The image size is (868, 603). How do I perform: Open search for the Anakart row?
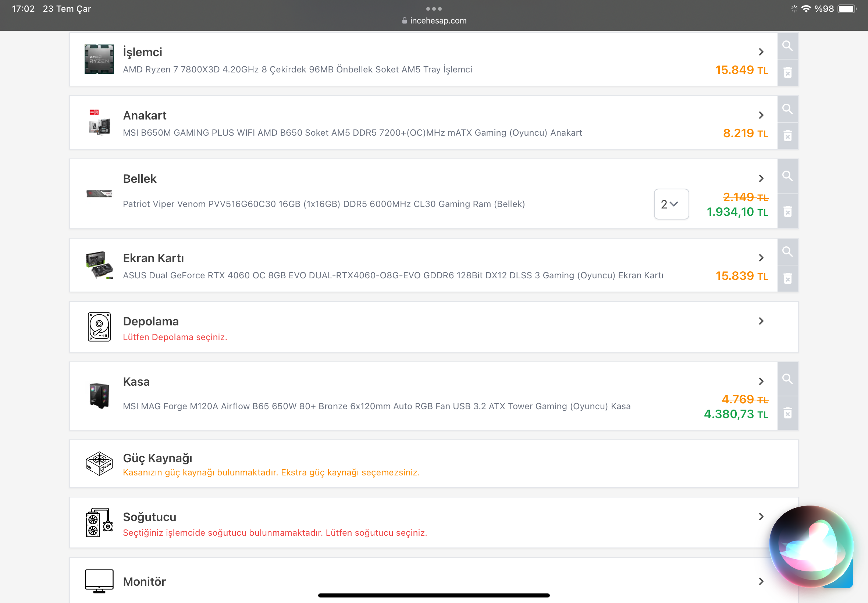click(x=787, y=109)
